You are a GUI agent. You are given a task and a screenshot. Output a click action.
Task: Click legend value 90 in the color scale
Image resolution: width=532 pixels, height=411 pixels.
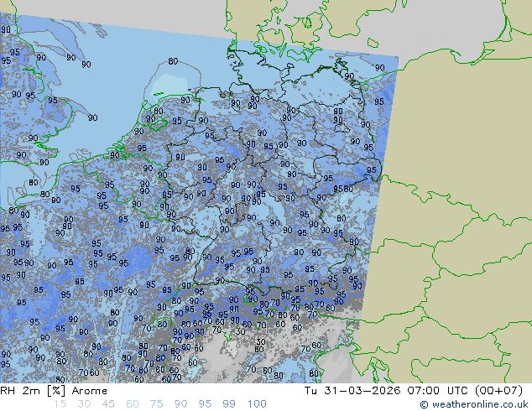181,404
